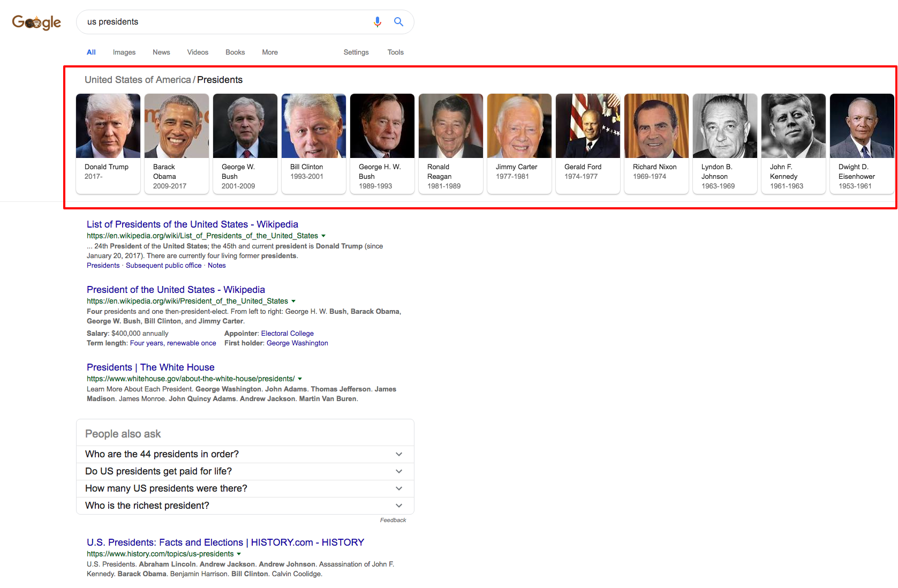Open Ronald Reagan photo card
Screen dimensions: 898x588
451,144
